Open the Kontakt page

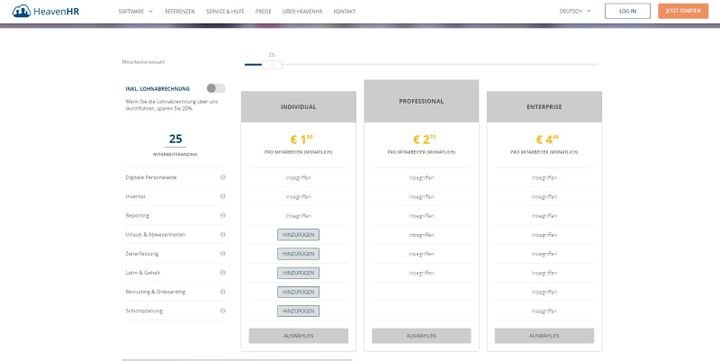click(344, 11)
